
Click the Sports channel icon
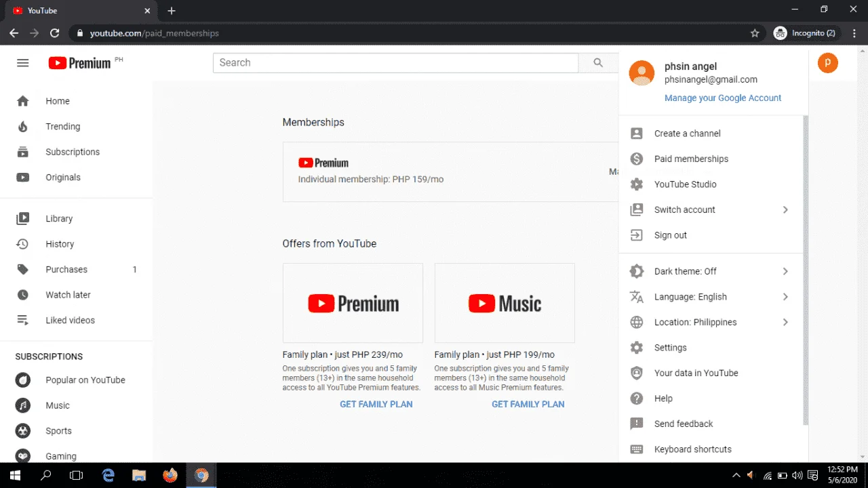pyautogui.click(x=23, y=431)
